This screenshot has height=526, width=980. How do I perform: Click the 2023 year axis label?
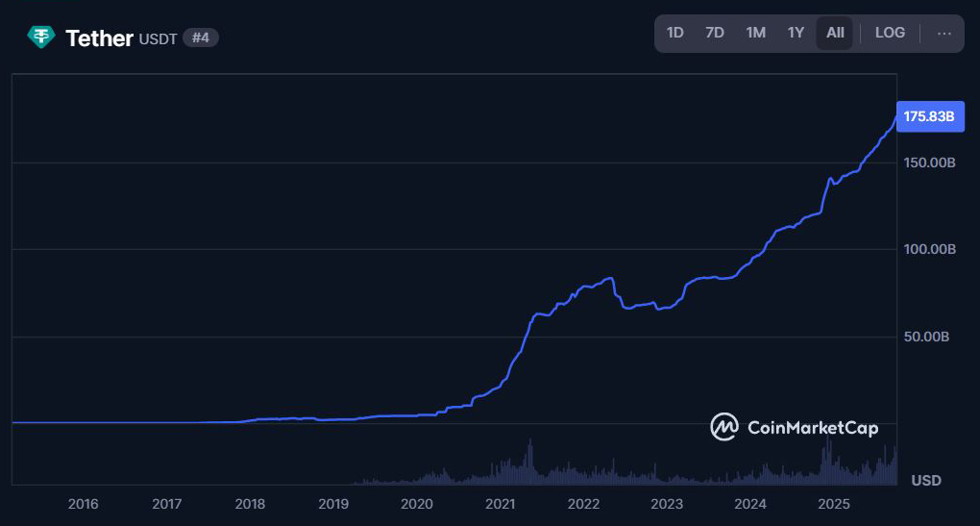pyautogui.click(x=667, y=504)
